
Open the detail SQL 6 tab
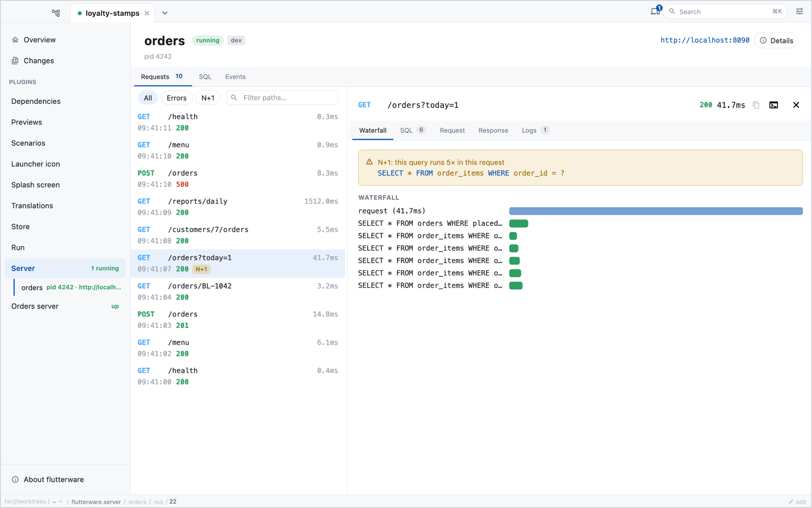pos(412,130)
